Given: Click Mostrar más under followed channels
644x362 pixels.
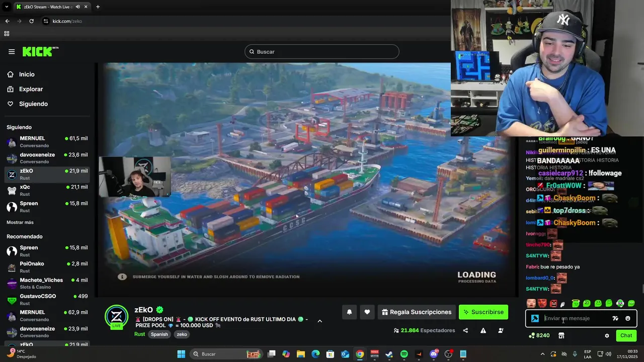Looking at the screenshot, I should [x=20, y=222].
